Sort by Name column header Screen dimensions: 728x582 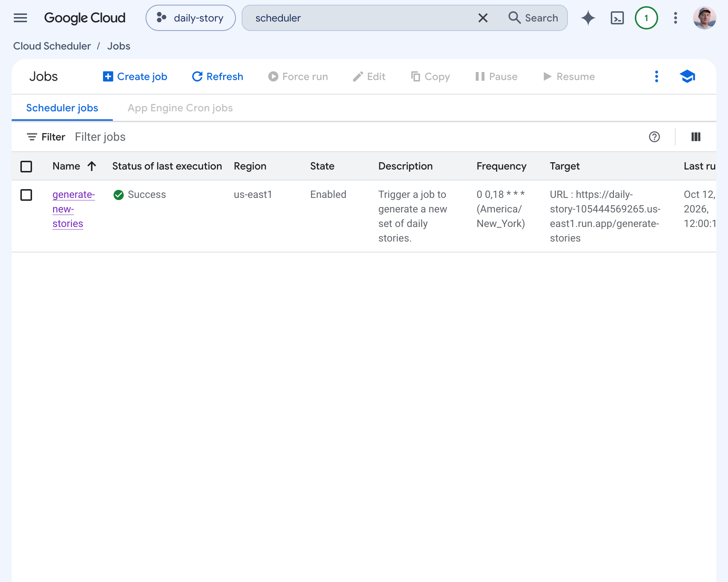click(66, 166)
